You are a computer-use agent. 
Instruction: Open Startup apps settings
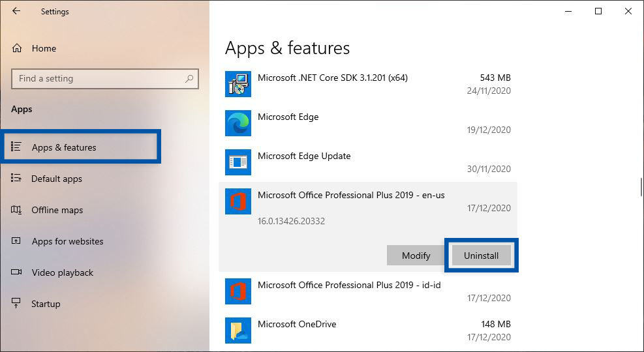pyautogui.click(x=46, y=304)
